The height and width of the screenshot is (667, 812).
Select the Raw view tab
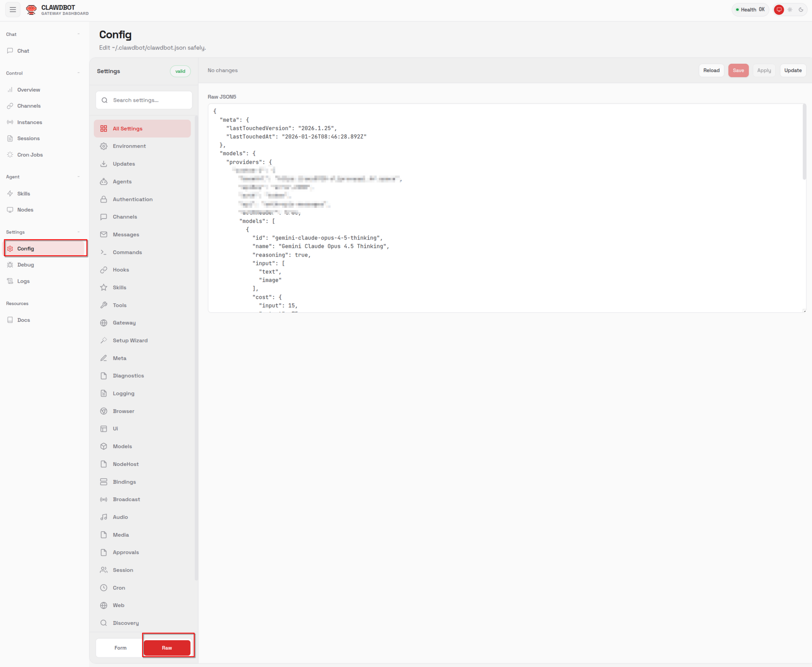click(x=167, y=648)
